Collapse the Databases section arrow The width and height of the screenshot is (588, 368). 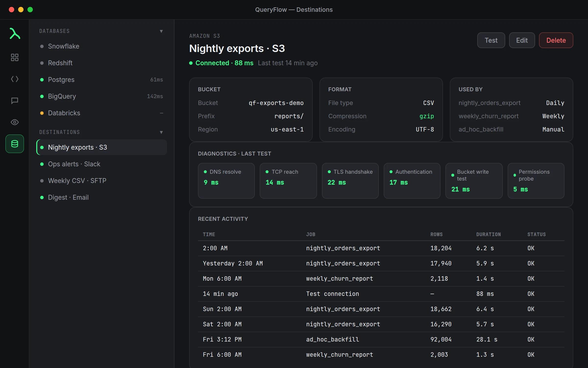click(161, 31)
